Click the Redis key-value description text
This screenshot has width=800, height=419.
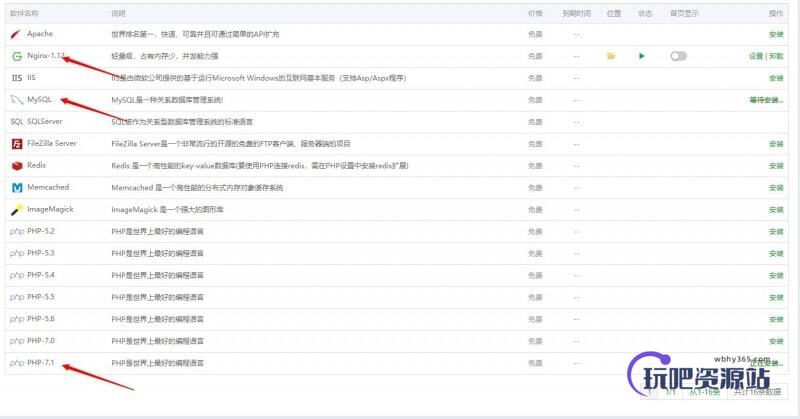pyautogui.click(x=260, y=166)
